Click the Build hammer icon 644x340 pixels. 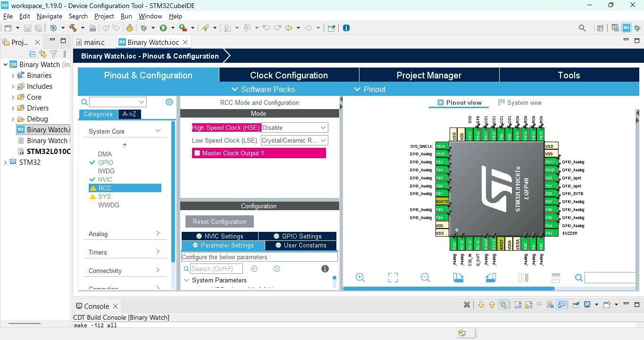pos(72,28)
